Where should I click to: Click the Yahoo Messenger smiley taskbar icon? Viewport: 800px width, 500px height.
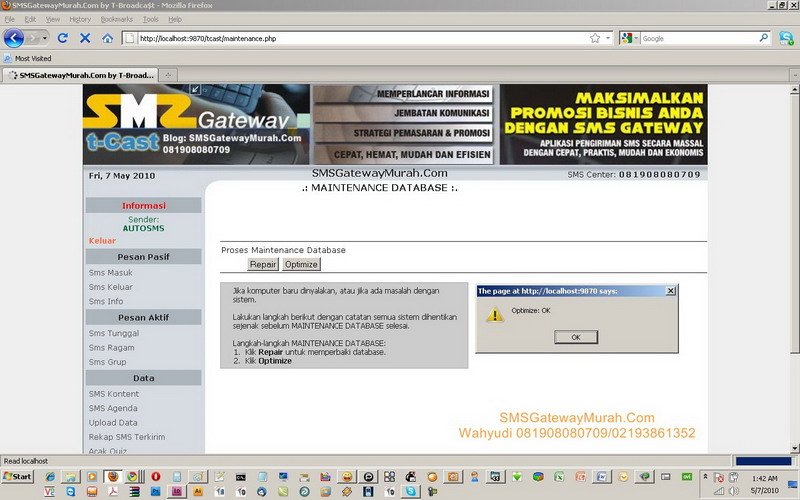click(x=347, y=477)
